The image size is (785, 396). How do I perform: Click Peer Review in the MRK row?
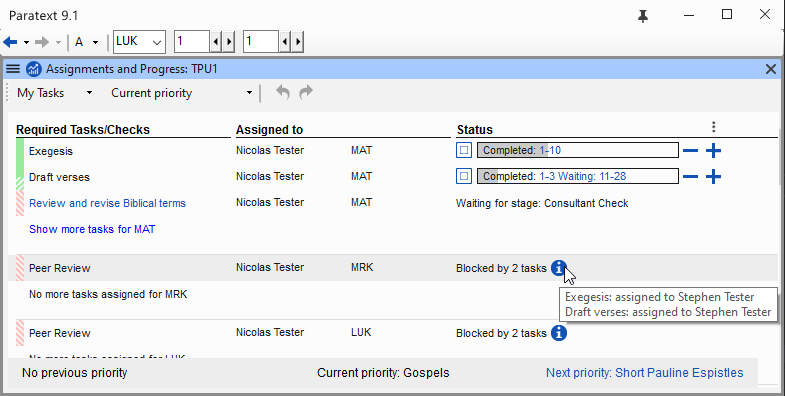(x=60, y=268)
